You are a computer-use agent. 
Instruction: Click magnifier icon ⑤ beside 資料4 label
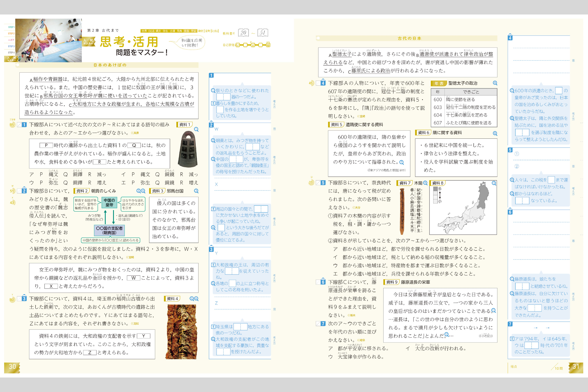(192, 299)
